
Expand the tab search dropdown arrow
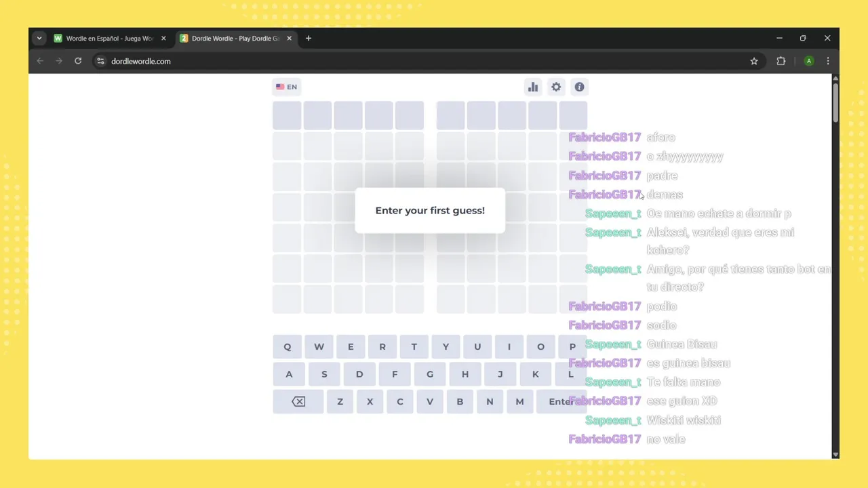pos(39,39)
